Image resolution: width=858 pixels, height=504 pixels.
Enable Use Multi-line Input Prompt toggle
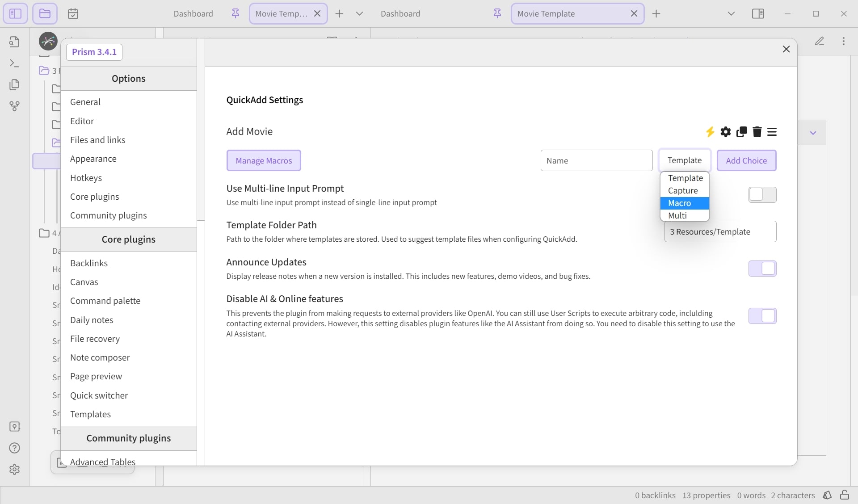[x=762, y=195]
